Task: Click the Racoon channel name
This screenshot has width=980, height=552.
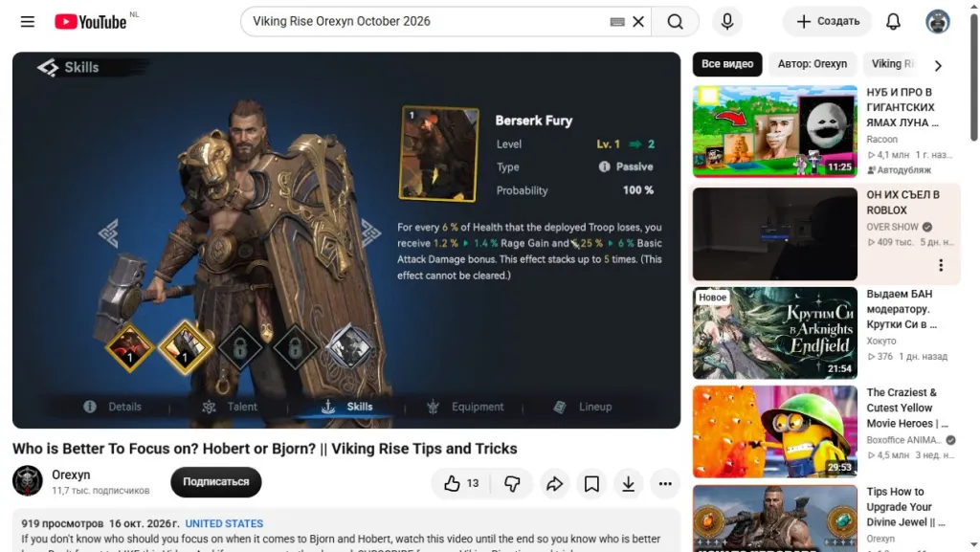Action: point(881,140)
